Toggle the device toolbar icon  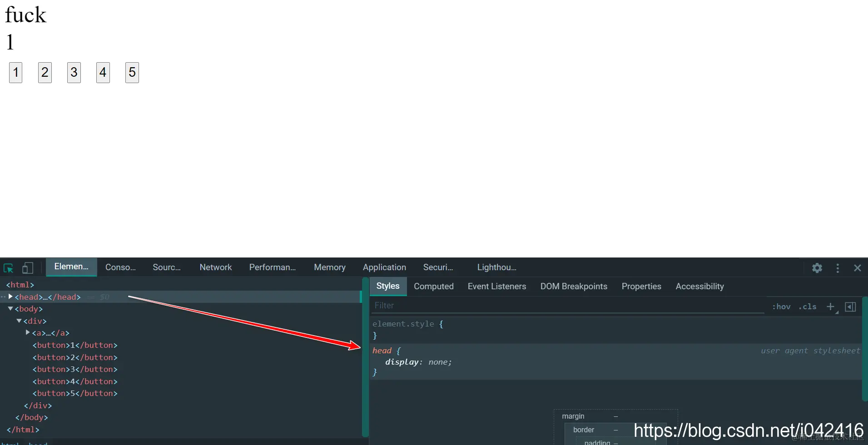point(28,268)
